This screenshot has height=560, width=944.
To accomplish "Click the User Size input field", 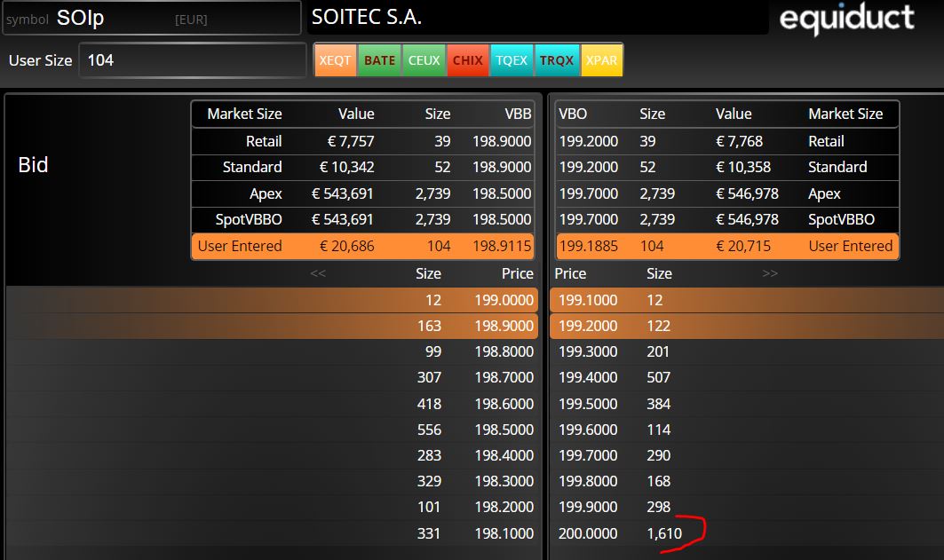I will [193, 60].
